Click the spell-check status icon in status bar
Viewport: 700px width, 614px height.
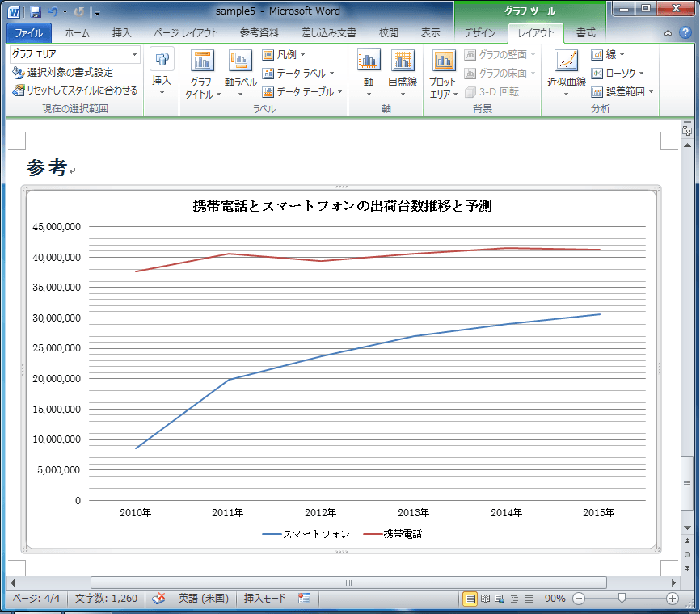click(x=158, y=599)
